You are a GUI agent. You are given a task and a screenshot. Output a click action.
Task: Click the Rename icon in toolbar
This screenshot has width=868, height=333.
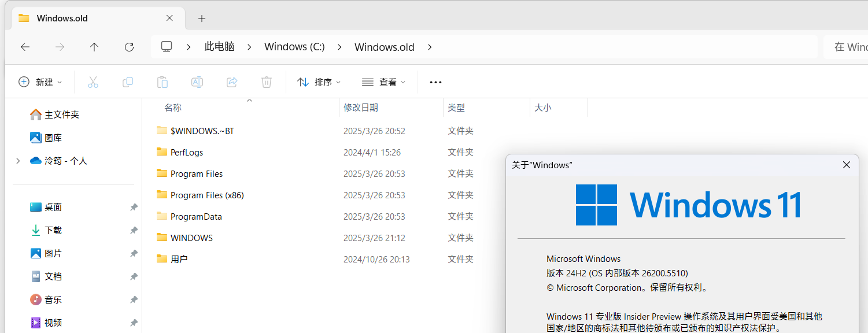(x=197, y=82)
